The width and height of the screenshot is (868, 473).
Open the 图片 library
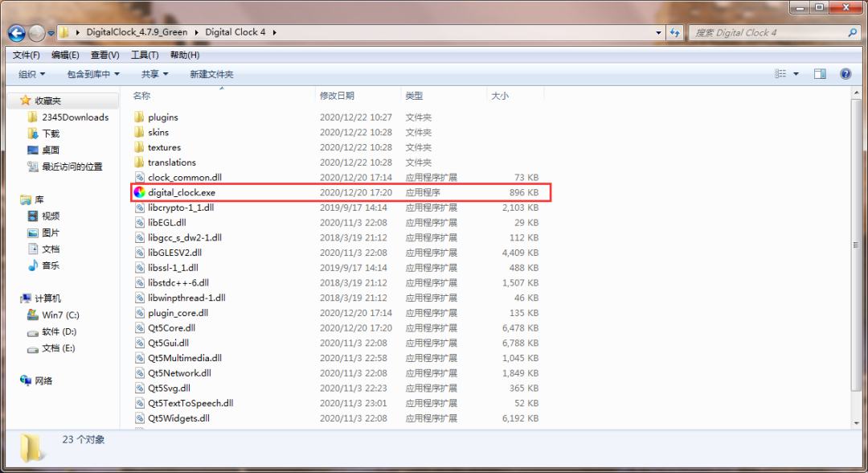click(51, 232)
